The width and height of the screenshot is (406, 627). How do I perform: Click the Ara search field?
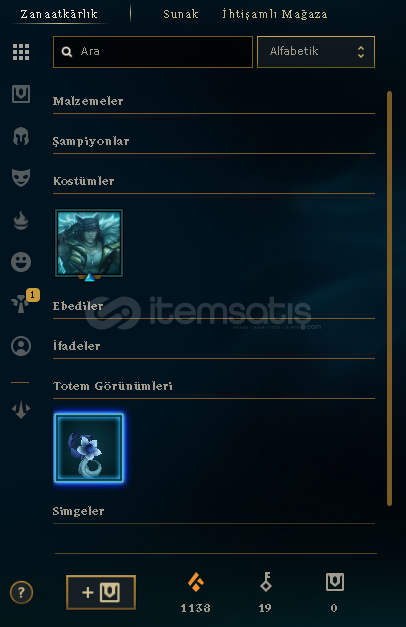click(153, 52)
